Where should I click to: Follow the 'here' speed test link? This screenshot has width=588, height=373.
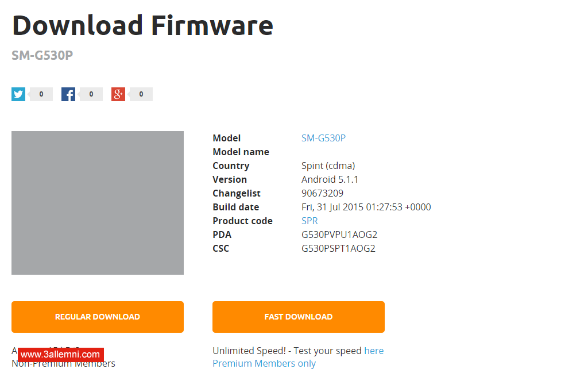[374, 351]
